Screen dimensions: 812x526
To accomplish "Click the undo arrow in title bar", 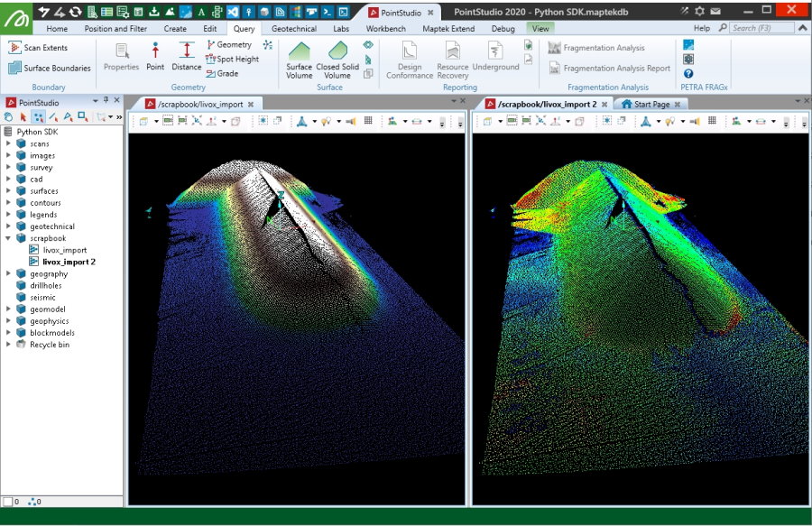I will [44, 12].
